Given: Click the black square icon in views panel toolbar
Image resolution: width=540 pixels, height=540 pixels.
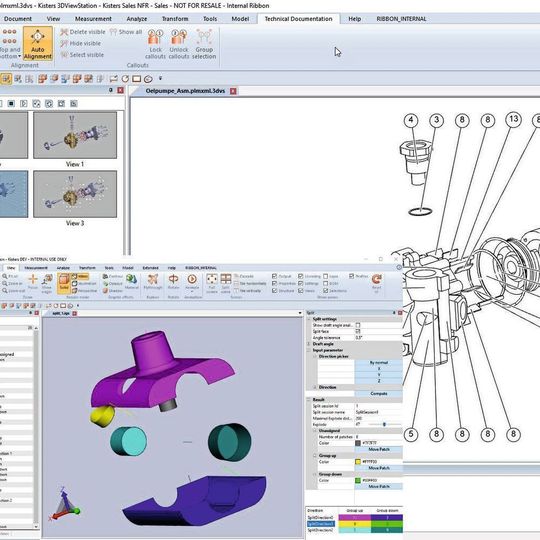Looking at the screenshot, I should click(11, 103).
